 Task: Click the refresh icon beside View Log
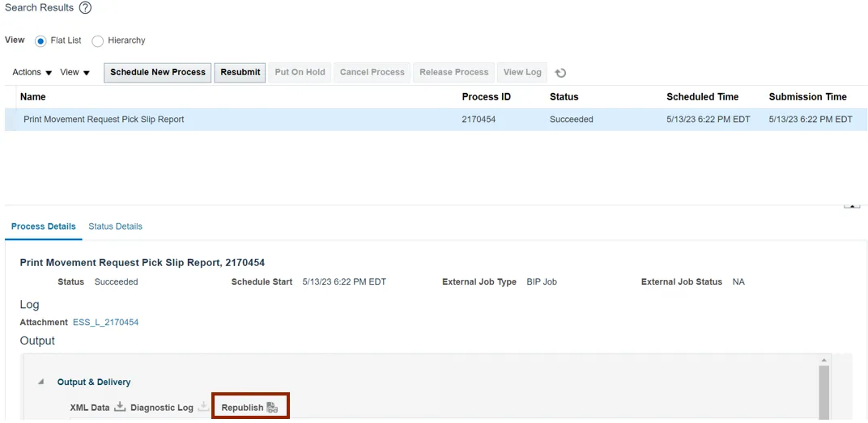point(560,73)
